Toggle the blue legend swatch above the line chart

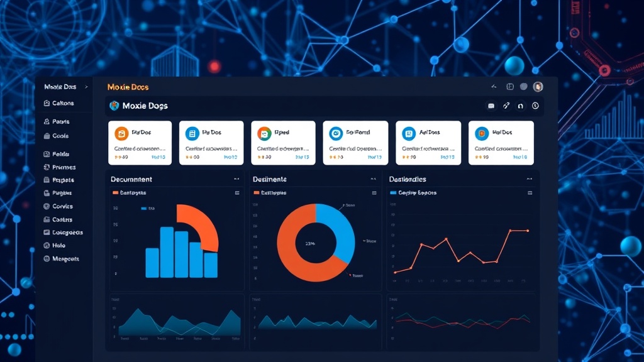click(393, 192)
